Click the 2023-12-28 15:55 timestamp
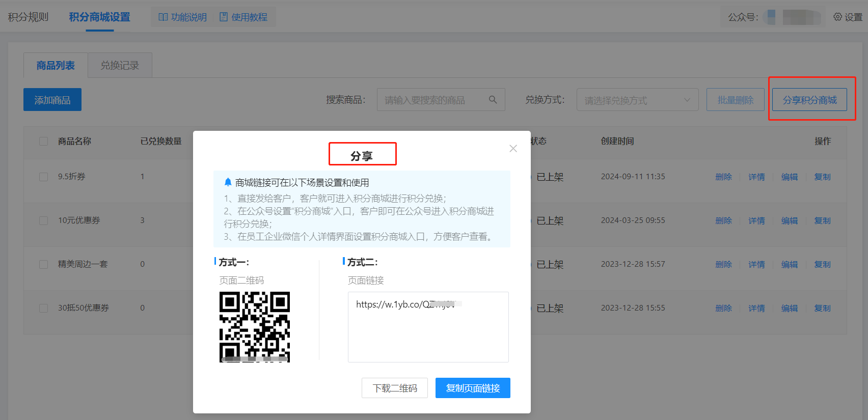Screen dimensions: 868x420 [x=633, y=308]
